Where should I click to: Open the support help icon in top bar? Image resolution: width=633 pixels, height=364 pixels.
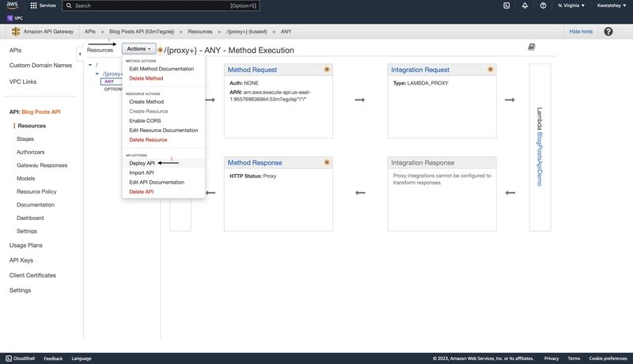point(543,6)
